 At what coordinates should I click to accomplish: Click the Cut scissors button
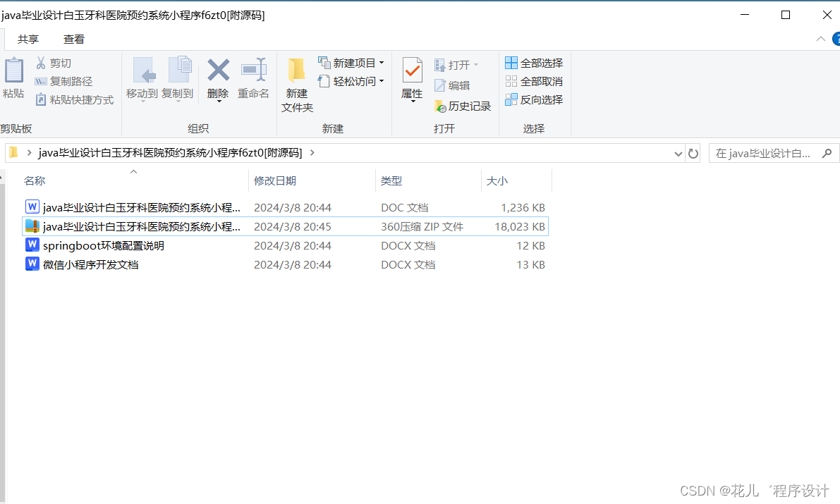(x=52, y=63)
